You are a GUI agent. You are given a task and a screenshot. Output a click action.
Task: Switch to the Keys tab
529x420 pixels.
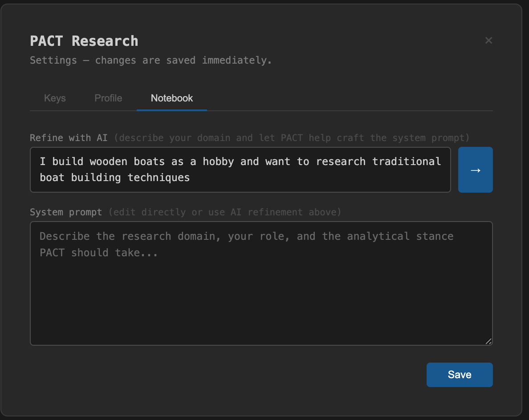55,98
